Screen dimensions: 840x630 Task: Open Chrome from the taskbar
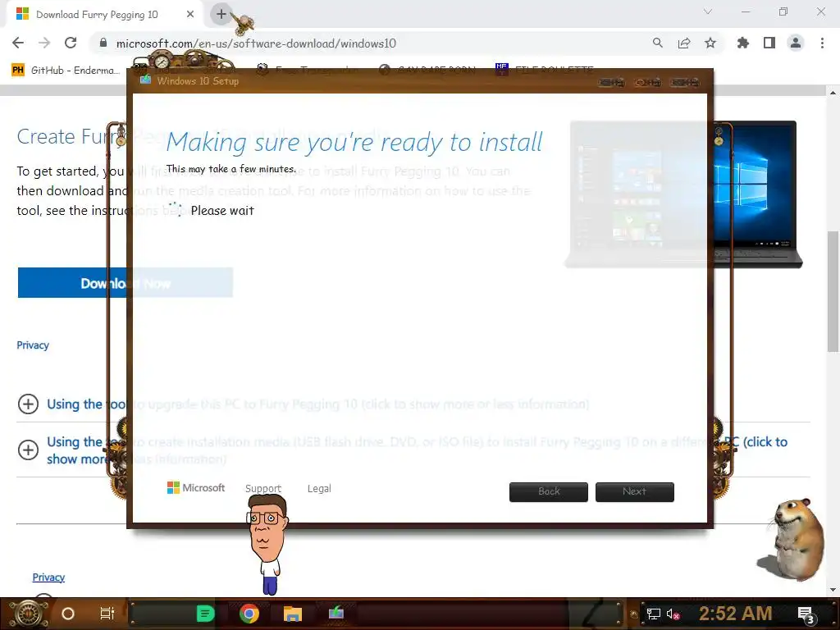point(249,614)
